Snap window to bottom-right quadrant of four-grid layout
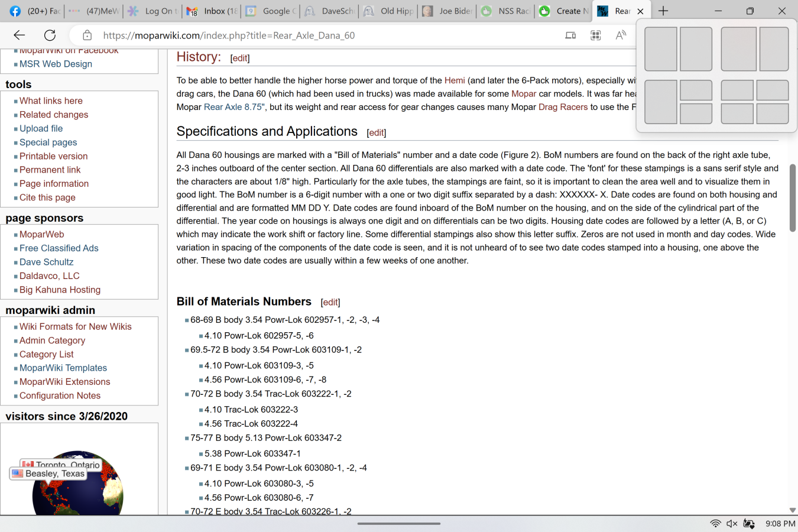Screen dimensions: 798x532 (773, 114)
